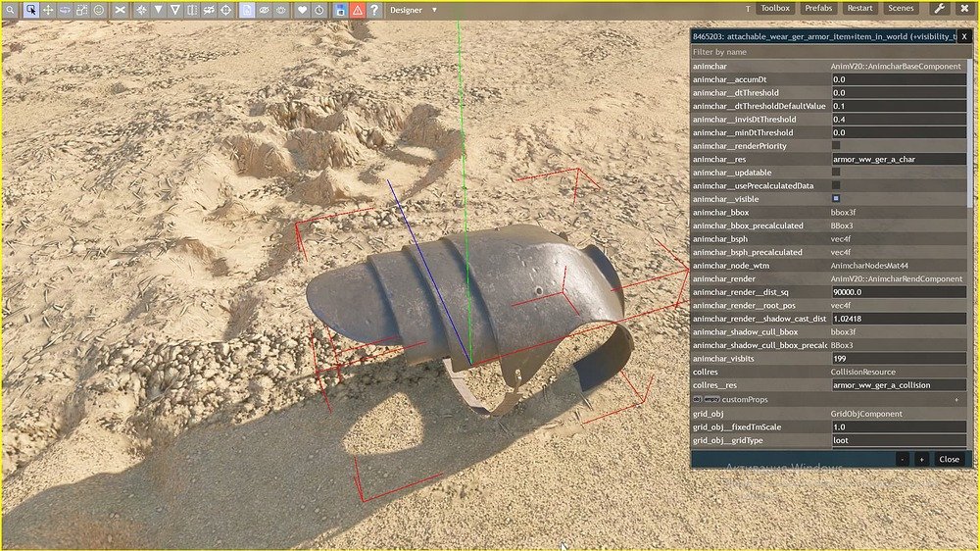Activate the rotate gizmo tool

pyautogui.click(x=65, y=10)
